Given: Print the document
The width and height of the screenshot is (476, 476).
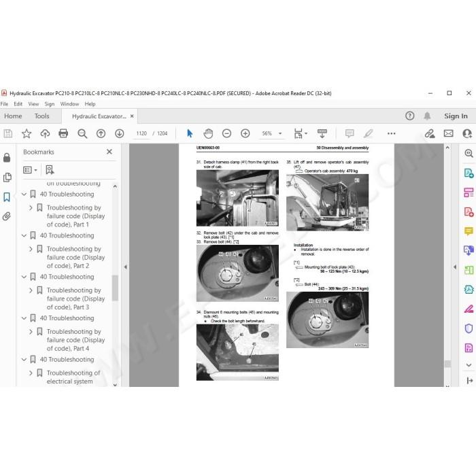Looking at the screenshot, I should coord(63,133).
